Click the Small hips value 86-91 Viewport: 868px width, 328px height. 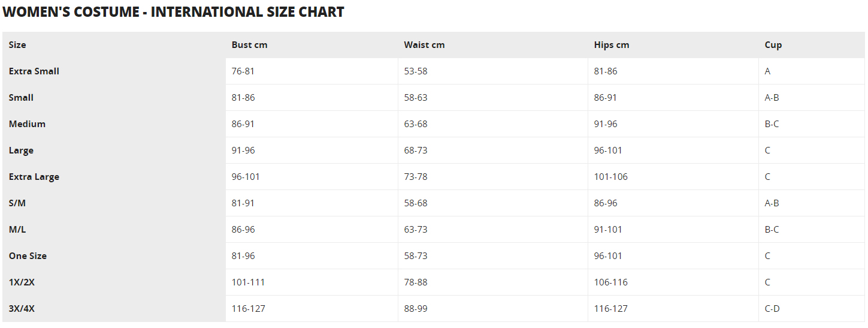click(x=606, y=98)
